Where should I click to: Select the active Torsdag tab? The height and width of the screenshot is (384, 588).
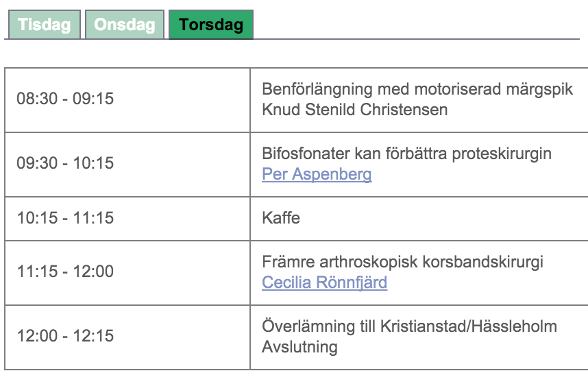click(x=211, y=25)
